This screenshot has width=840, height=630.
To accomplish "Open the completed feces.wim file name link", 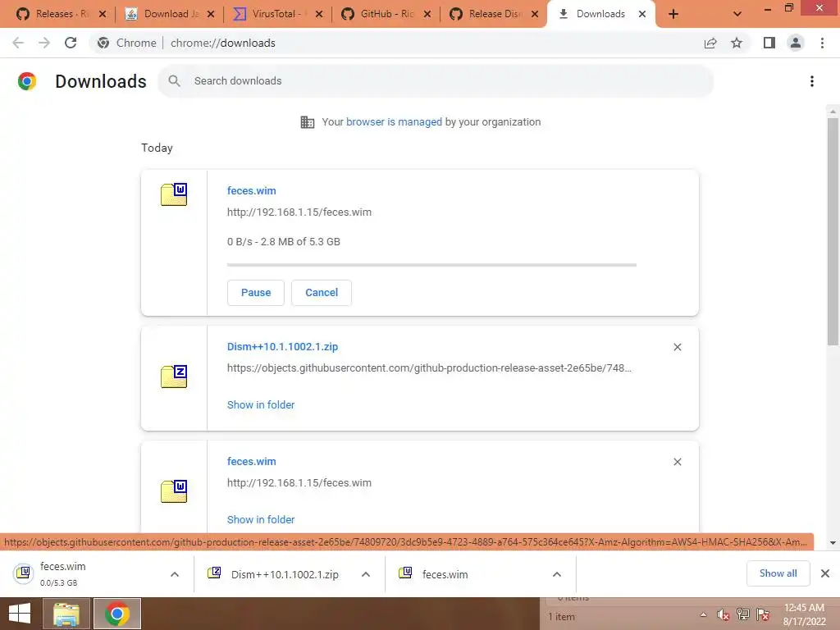I will pyautogui.click(x=251, y=461).
